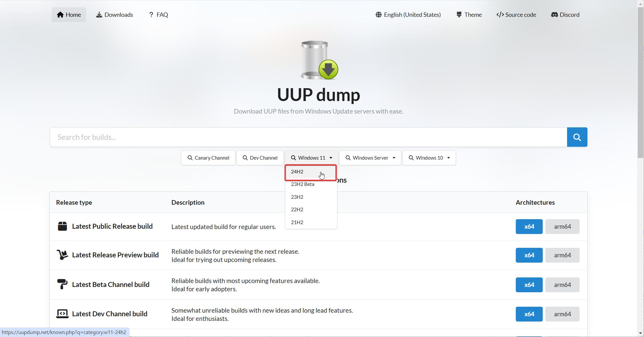Click the Public Release box icon
The width and height of the screenshot is (644, 337).
[x=62, y=226]
